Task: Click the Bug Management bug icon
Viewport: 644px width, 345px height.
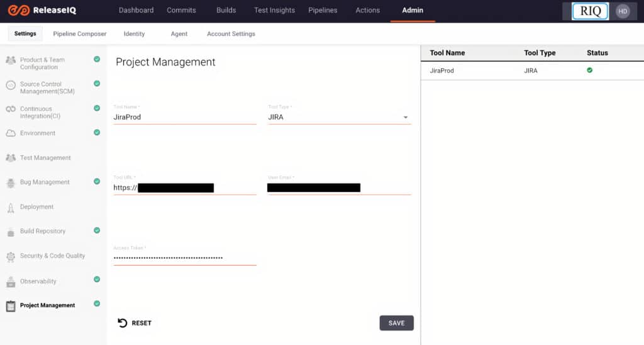Action: click(11, 183)
